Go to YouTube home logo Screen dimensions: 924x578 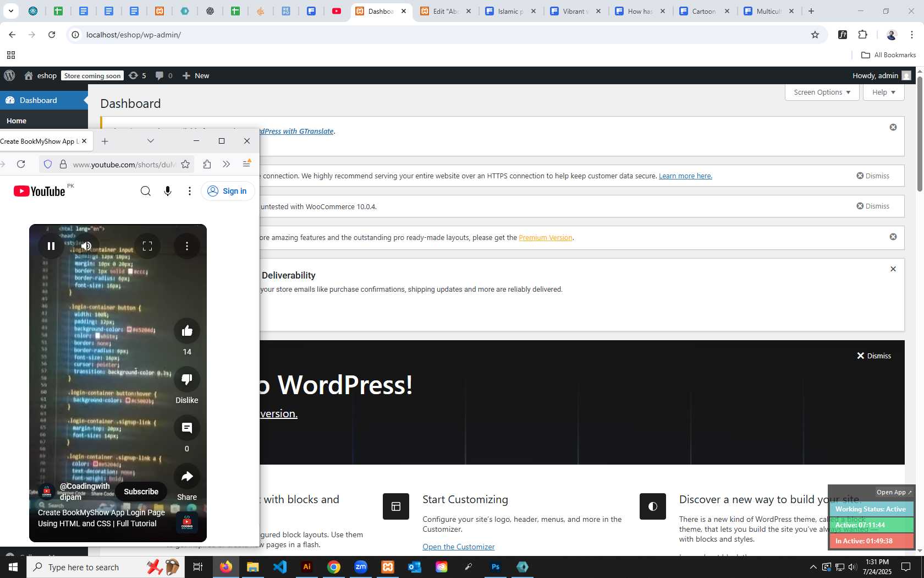pyautogui.click(x=40, y=191)
